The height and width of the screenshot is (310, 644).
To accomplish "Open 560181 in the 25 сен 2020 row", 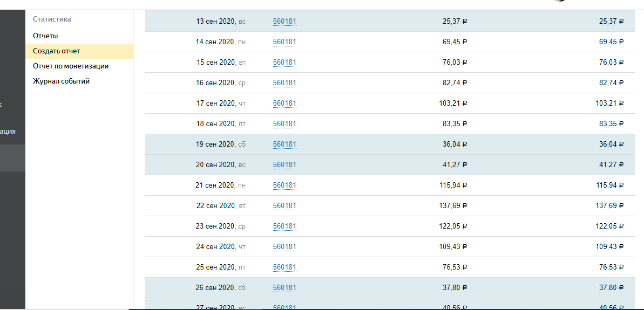I will coord(284,267).
